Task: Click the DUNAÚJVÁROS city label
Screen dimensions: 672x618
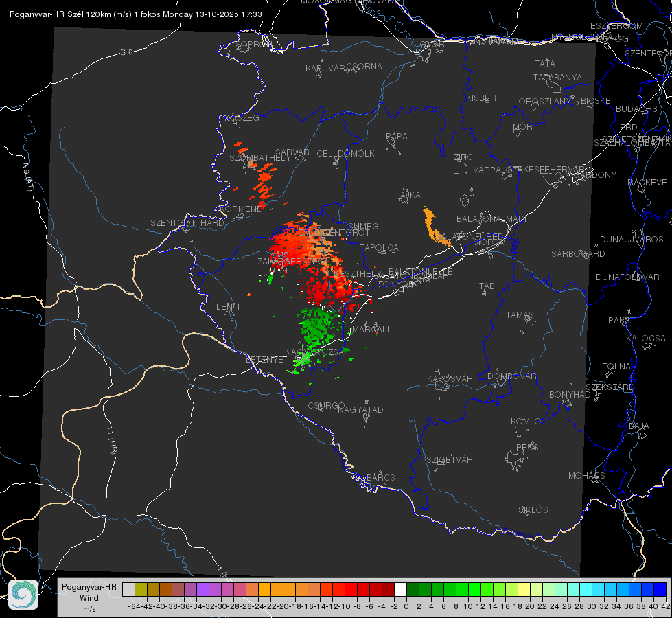Action: (x=632, y=240)
